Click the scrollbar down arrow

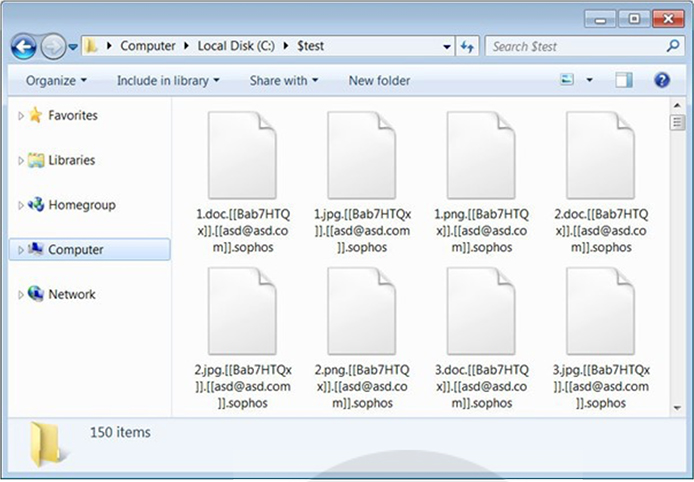coord(677,408)
